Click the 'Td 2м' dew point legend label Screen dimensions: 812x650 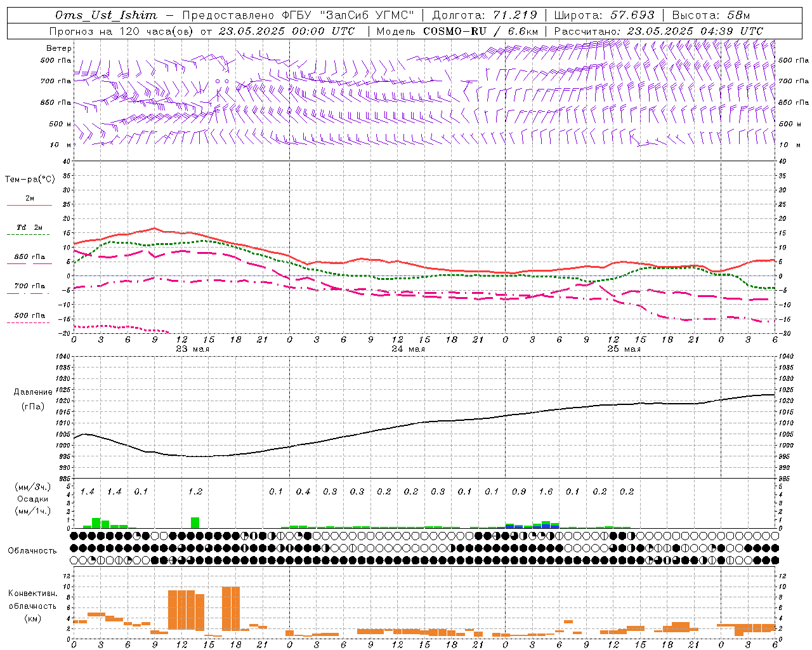(x=30, y=227)
